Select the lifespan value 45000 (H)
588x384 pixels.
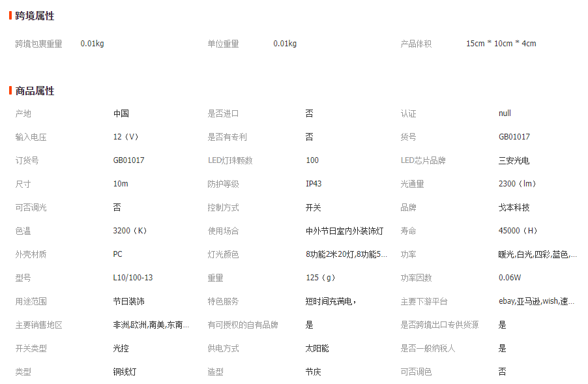[518, 231]
